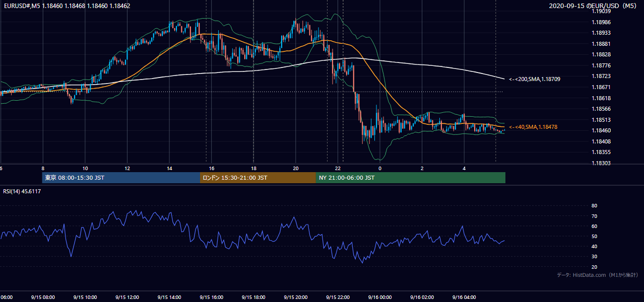Click RSI scale value 20

point(595,267)
